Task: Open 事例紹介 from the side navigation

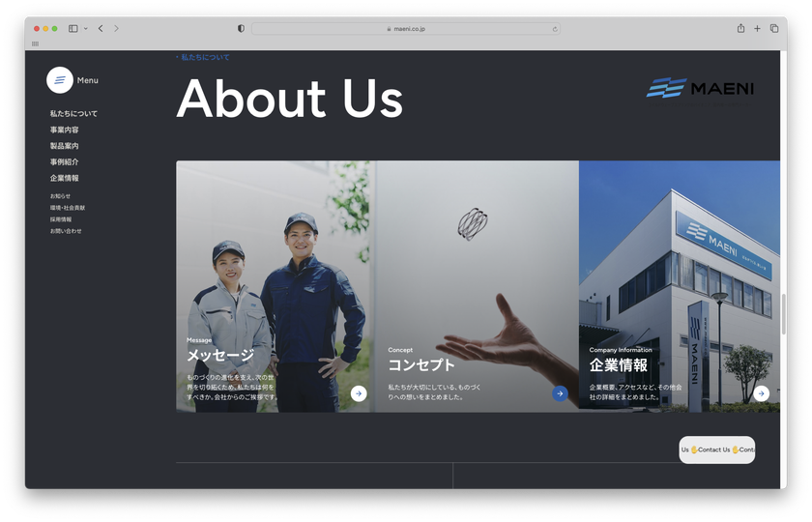Action: pyautogui.click(x=65, y=162)
